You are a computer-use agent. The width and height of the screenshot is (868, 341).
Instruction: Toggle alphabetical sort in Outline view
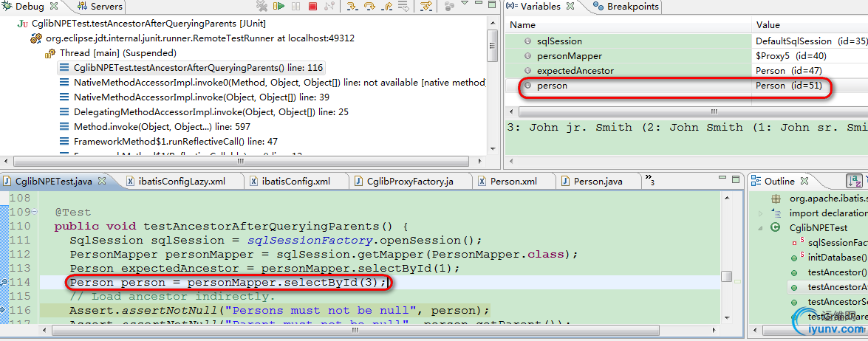854,181
